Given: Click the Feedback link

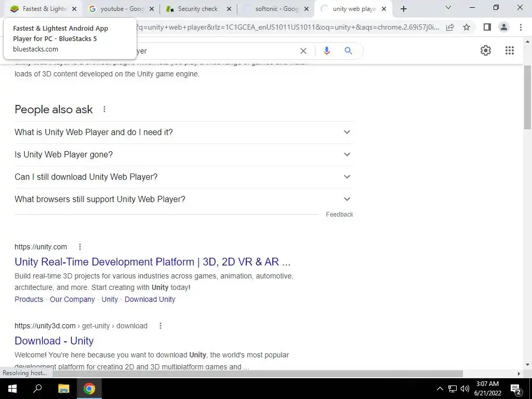Looking at the screenshot, I should [x=340, y=215].
